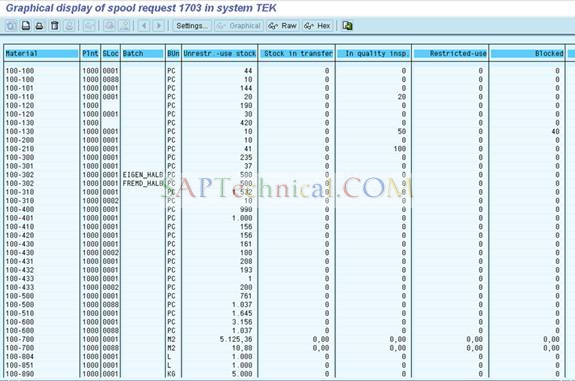Click unrestricted stock value 193
This screenshot has height=381, width=575.
[246, 270]
